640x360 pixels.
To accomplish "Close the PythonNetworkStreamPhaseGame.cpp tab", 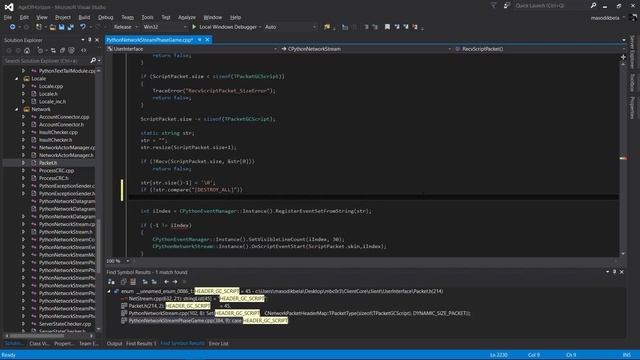I will (x=207, y=40).
